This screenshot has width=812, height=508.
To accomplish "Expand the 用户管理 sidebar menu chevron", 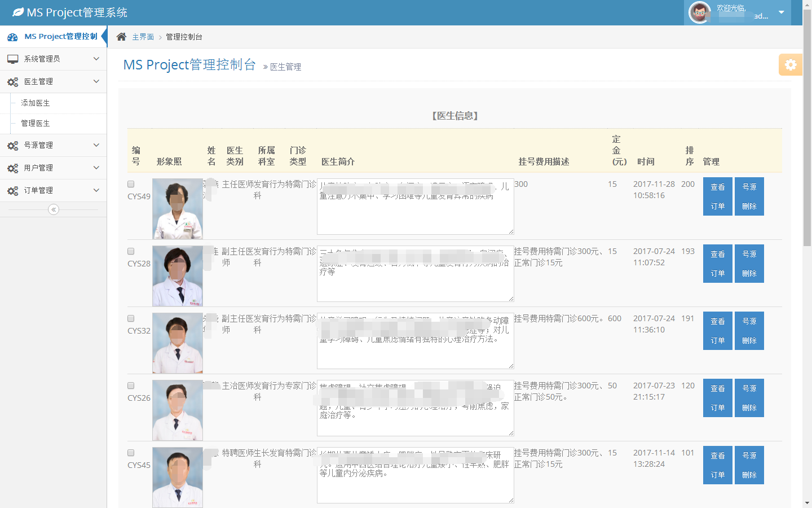I will pyautogui.click(x=96, y=168).
